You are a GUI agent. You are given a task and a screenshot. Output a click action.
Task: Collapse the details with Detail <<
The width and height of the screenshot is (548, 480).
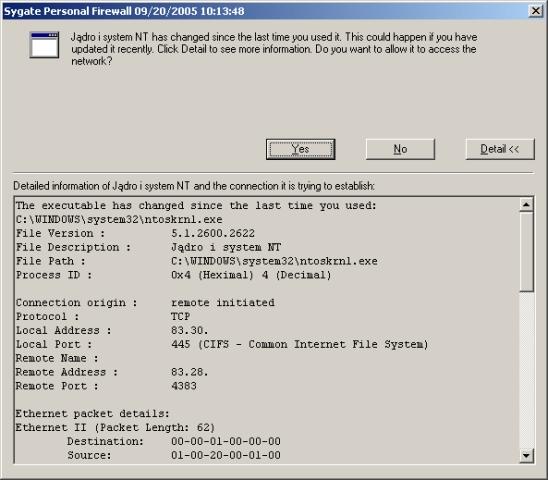click(500, 149)
